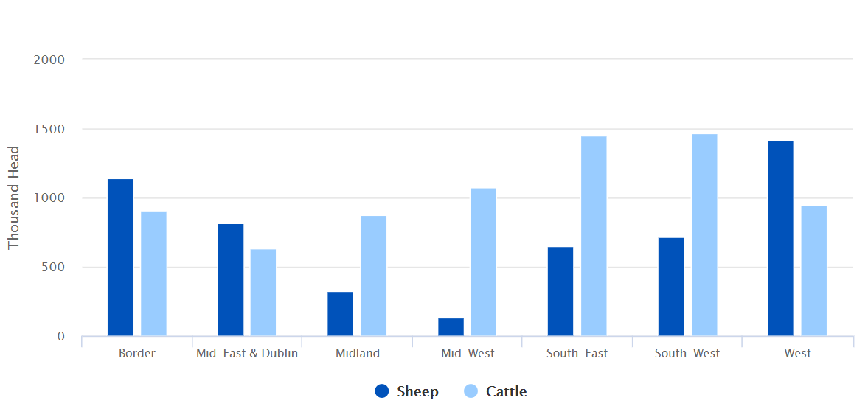868x409 pixels.
Task: Click the tall West Sheep bar
Action: [780, 238]
